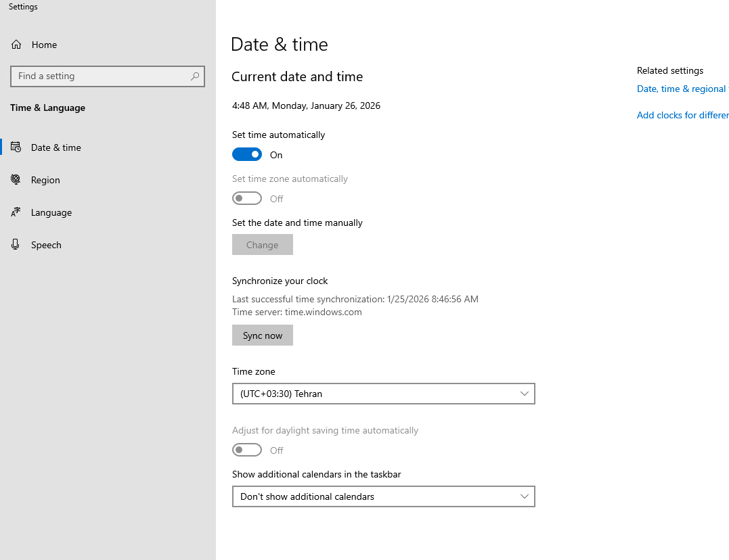This screenshot has width=729, height=560.
Task: Click the Change date and time button
Action: click(263, 245)
